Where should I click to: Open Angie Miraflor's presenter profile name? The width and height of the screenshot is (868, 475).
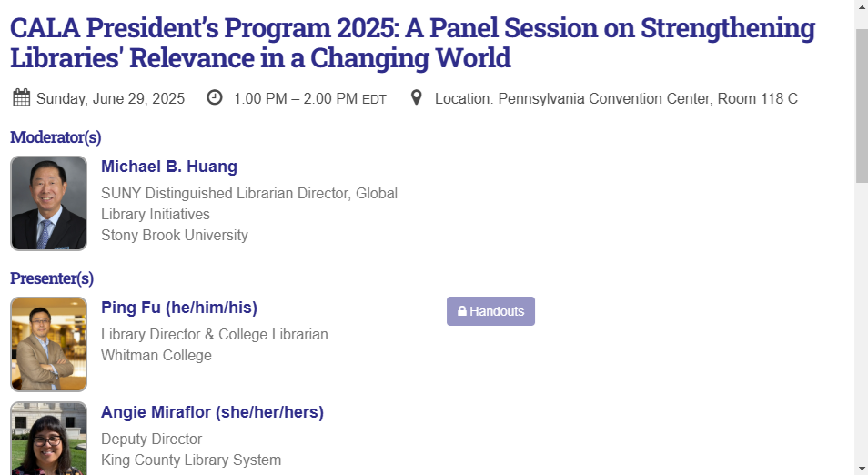coord(212,412)
